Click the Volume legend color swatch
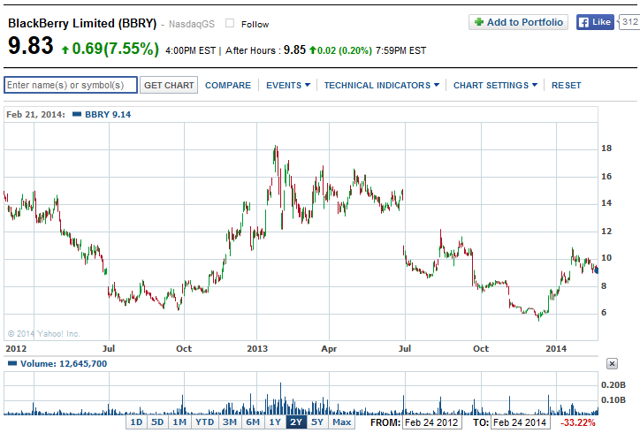This screenshot has height=433, width=640. click(13, 363)
